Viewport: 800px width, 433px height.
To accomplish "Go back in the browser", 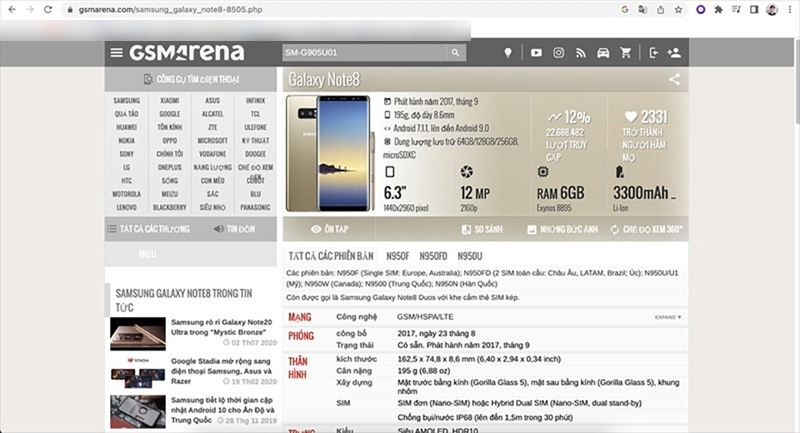I will pos(12,9).
